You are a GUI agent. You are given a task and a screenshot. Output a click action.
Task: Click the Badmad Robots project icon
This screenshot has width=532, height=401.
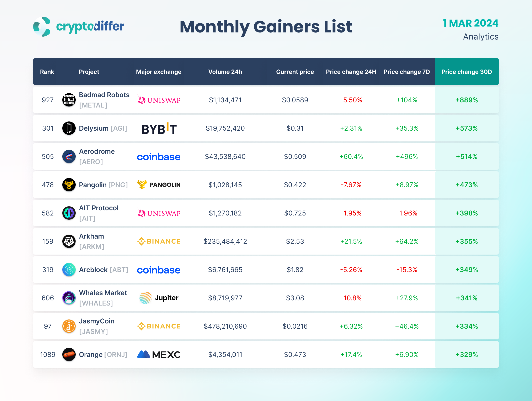click(x=69, y=100)
